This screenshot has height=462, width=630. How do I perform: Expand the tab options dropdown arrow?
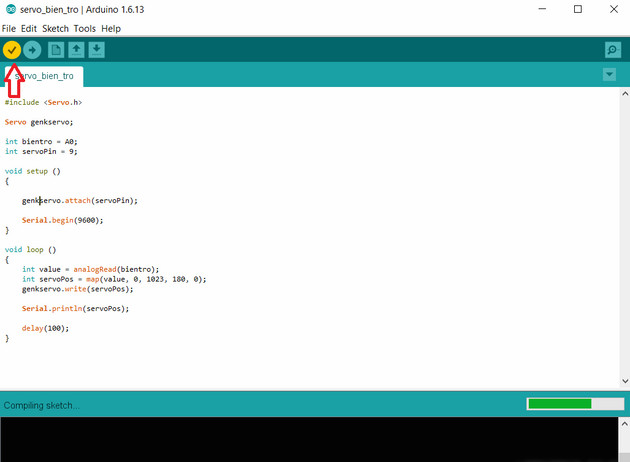tap(609, 75)
